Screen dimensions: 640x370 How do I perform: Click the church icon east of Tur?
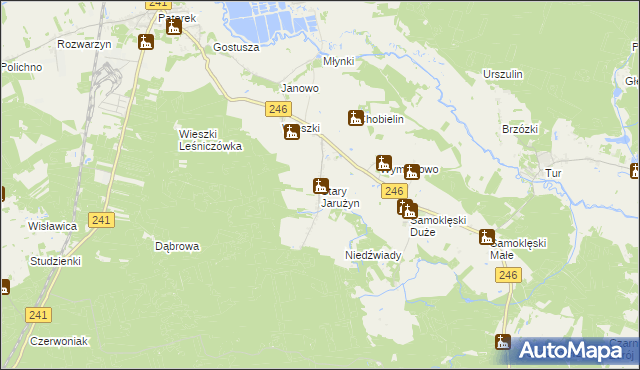coord(635,170)
